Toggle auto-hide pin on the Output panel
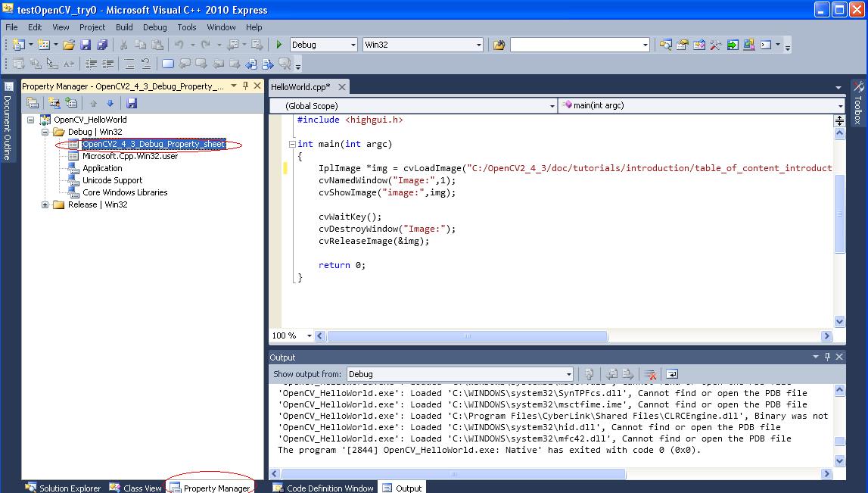 pyautogui.click(x=828, y=357)
